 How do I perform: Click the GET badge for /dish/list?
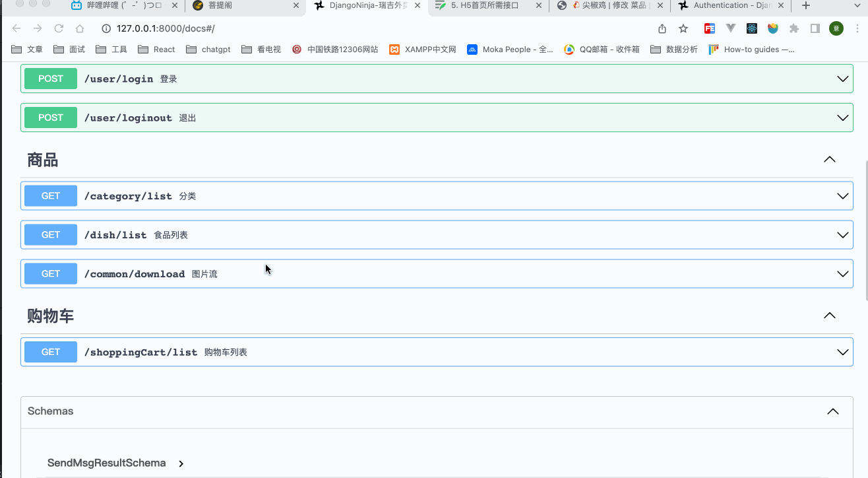point(51,235)
